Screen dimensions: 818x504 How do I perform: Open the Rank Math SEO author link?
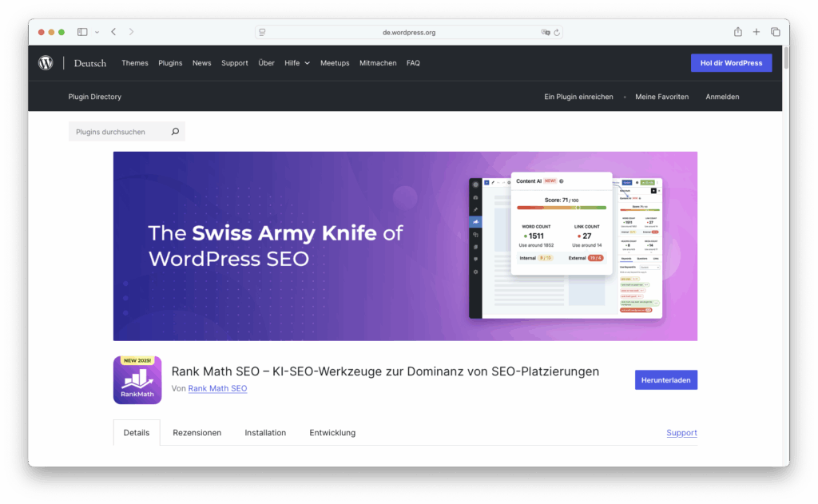pyautogui.click(x=217, y=388)
